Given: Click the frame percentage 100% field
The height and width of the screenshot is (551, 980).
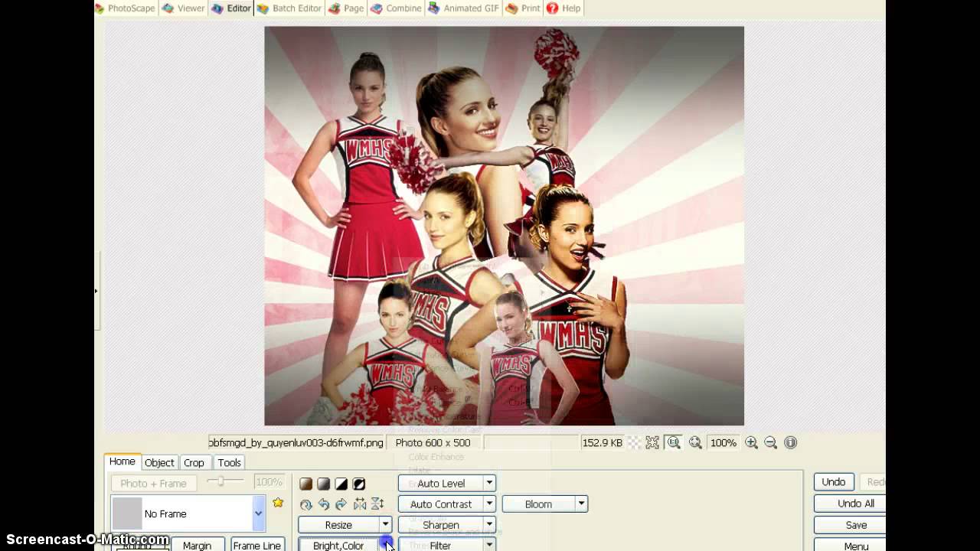Looking at the screenshot, I should 269,482.
